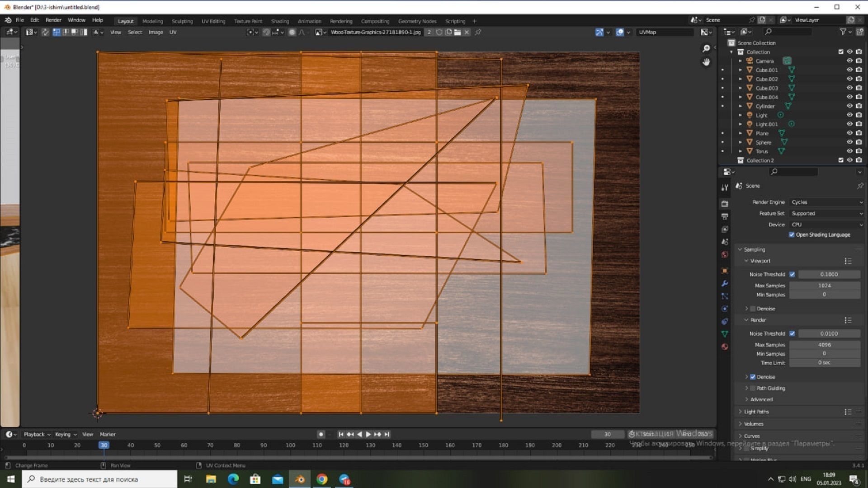Expand the Light Paths panel

(x=756, y=412)
